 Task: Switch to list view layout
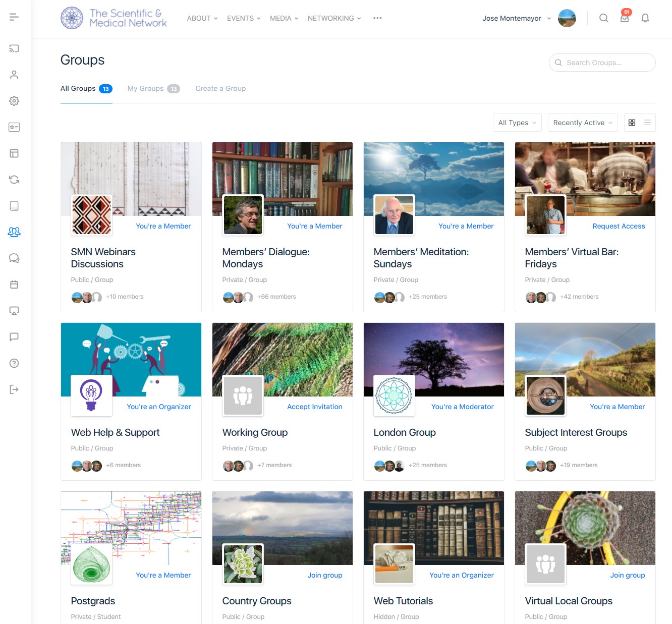tap(647, 123)
